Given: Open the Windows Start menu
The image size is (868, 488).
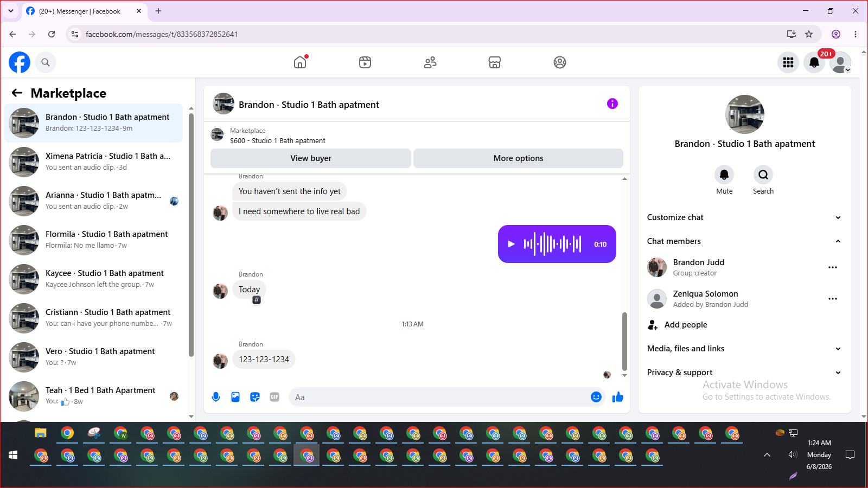Looking at the screenshot, I should [13, 455].
